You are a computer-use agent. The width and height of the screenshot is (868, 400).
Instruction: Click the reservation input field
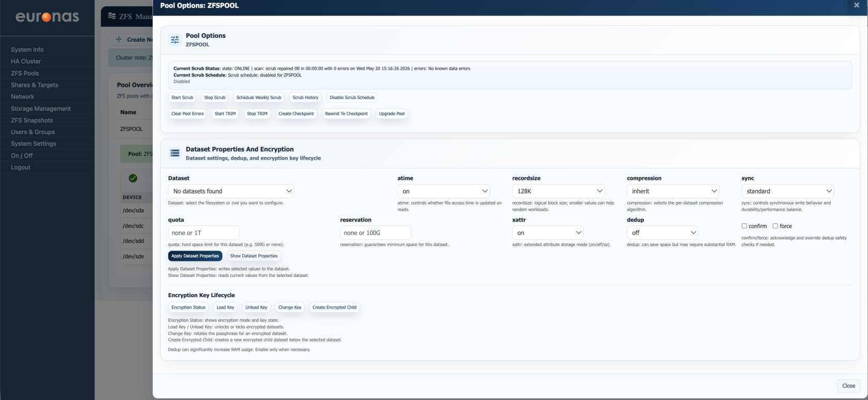pos(376,233)
